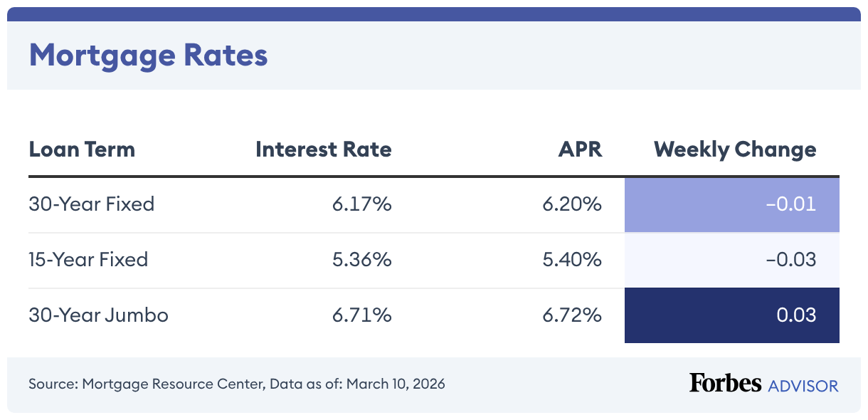Click the Weekly Change column header
The image size is (868, 420).
(x=735, y=149)
